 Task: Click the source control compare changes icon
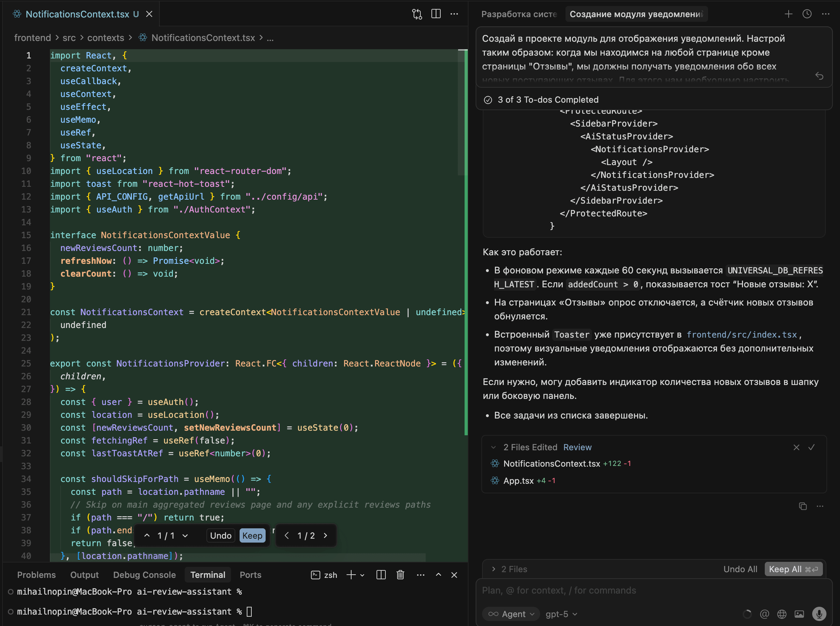[417, 14]
